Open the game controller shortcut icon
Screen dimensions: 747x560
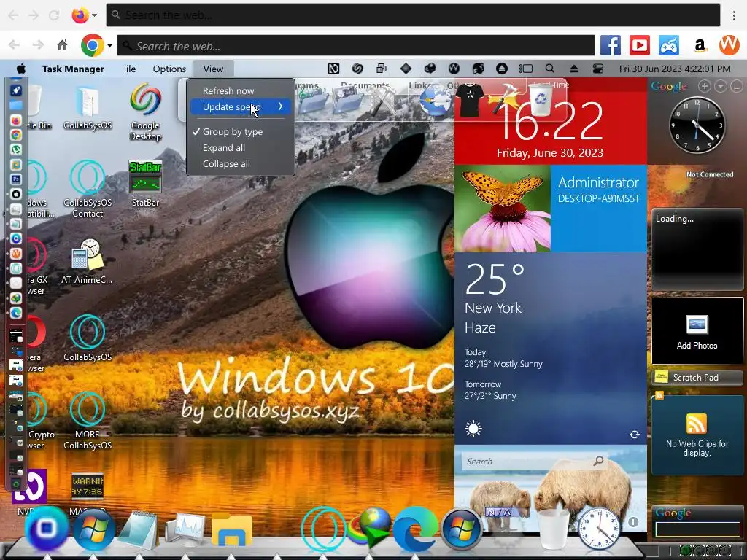[x=669, y=46]
